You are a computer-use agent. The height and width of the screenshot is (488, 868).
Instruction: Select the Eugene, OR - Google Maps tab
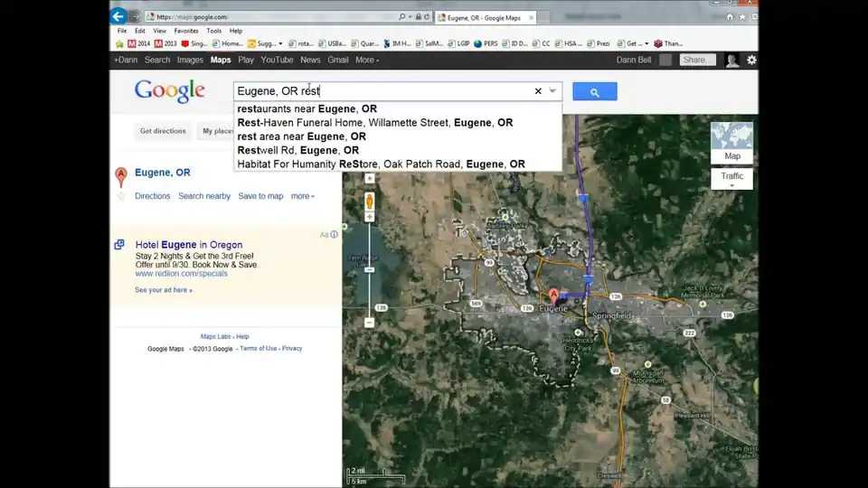coord(485,18)
